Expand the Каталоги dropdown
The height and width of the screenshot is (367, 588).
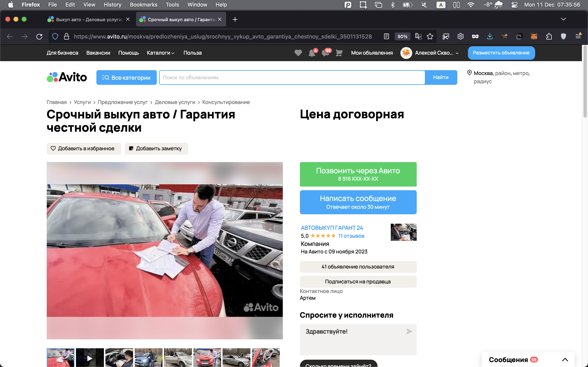pos(161,53)
